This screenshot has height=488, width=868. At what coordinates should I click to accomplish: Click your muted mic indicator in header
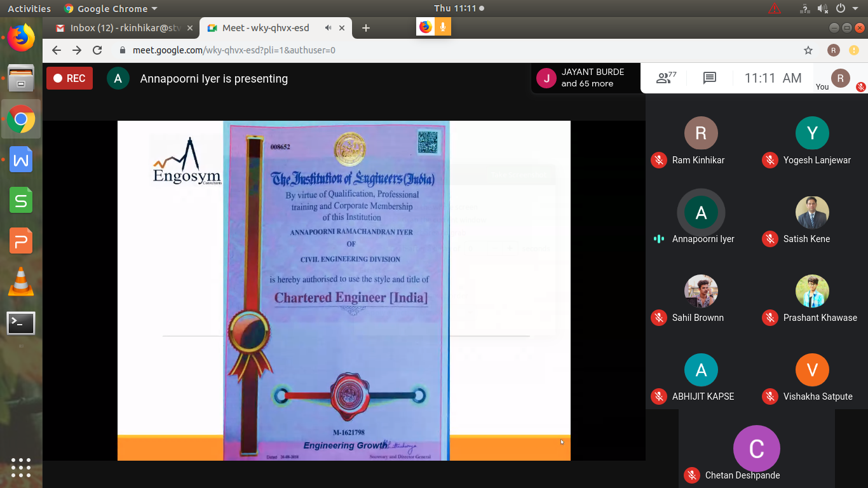[860, 87]
